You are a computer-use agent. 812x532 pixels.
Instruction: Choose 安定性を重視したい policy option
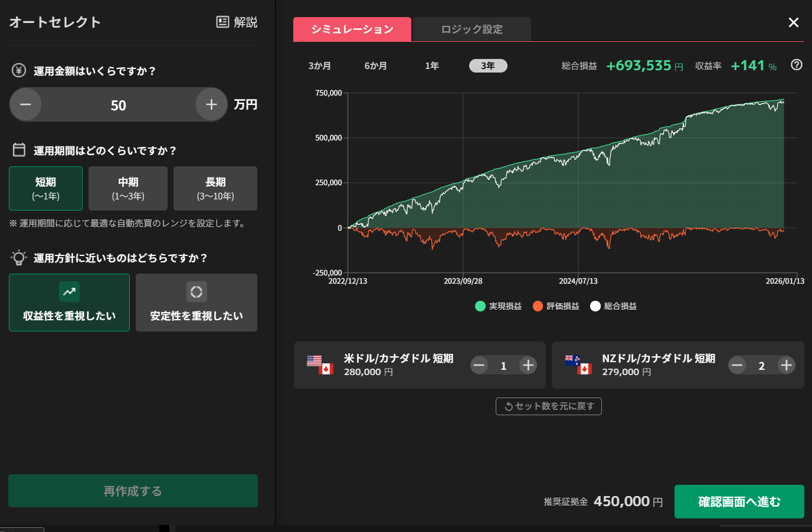tap(197, 303)
